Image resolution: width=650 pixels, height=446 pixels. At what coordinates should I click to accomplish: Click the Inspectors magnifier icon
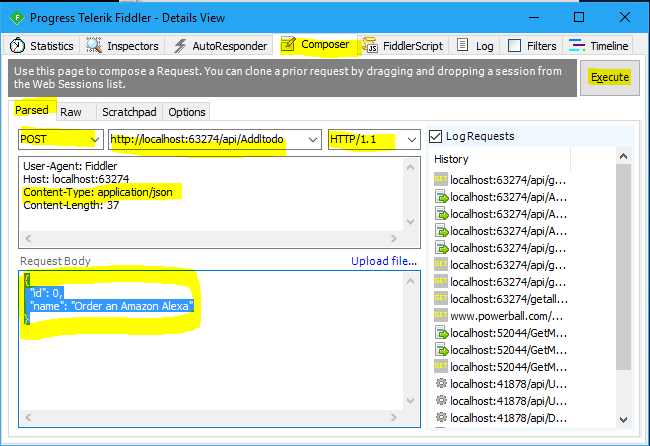click(x=94, y=45)
